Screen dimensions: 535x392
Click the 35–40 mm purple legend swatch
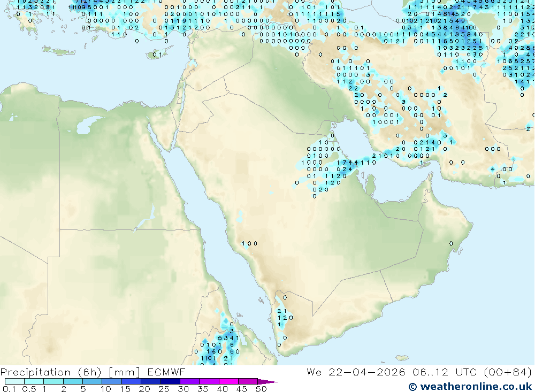point(209,381)
